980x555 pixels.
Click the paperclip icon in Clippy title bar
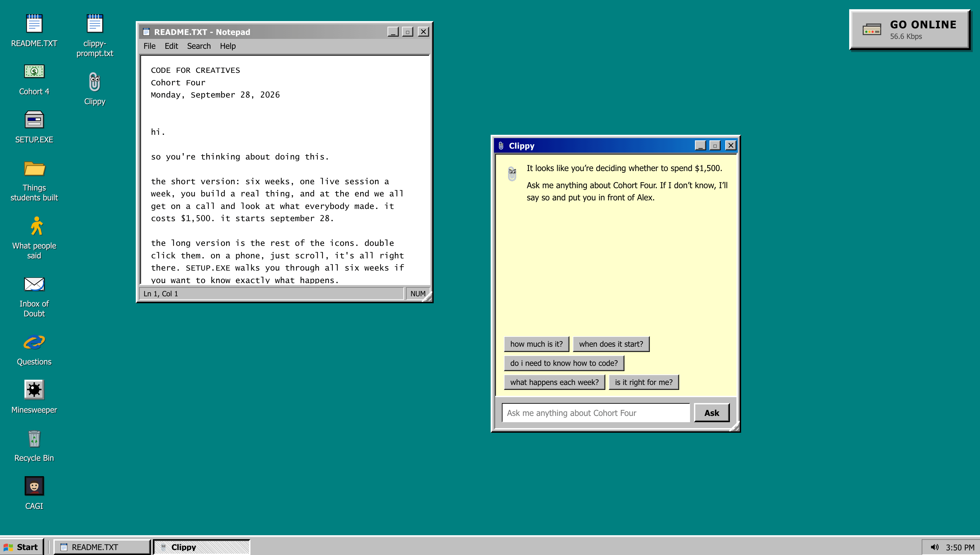(x=501, y=146)
